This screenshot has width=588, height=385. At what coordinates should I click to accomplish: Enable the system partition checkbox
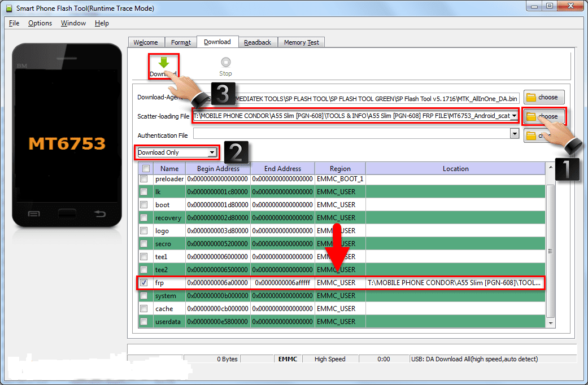[x=144, y=296]
